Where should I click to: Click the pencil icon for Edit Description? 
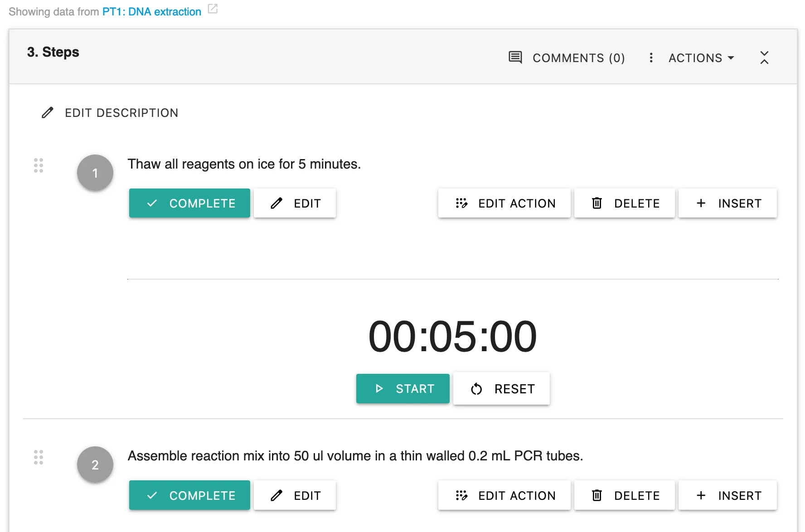[x=48, y=112]
